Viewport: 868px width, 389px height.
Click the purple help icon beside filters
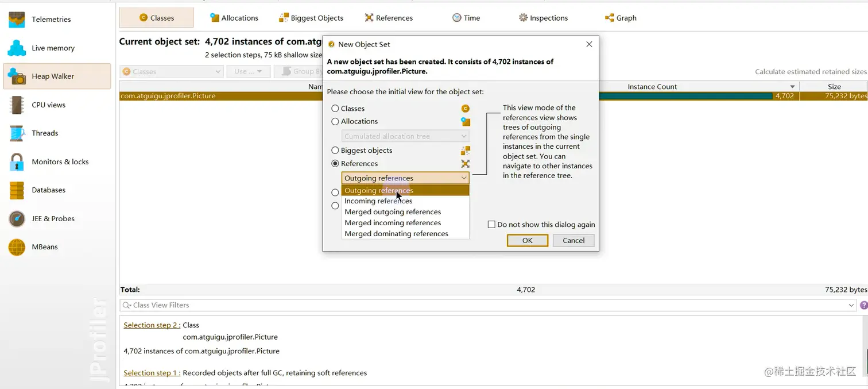[x=863, y=305]
